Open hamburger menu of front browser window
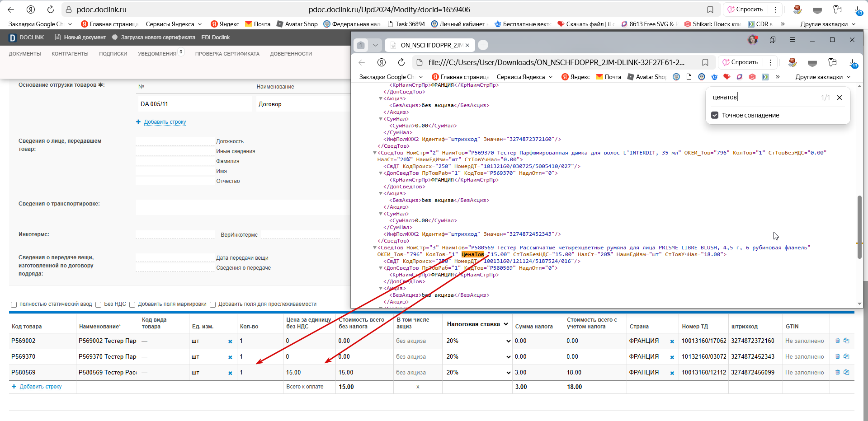The image size is (868, 421). pyautogui.click(x=793, y=40)
